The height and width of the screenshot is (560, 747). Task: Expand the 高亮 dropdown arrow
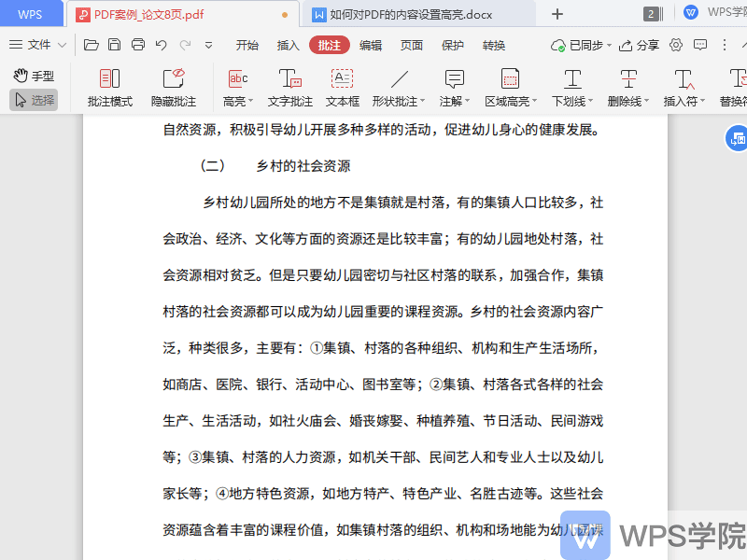(x=250, y=101)
